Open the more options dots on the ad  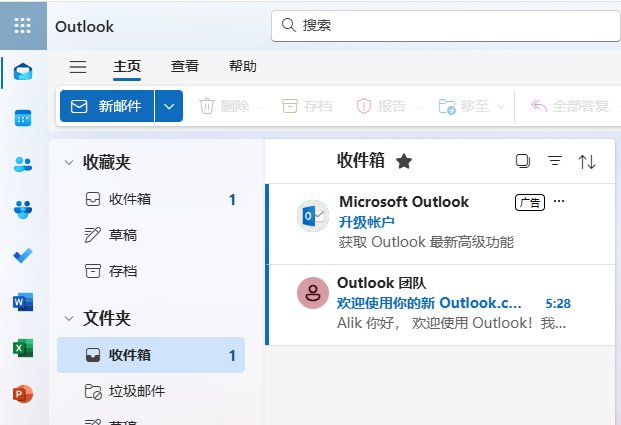(559, 201)
